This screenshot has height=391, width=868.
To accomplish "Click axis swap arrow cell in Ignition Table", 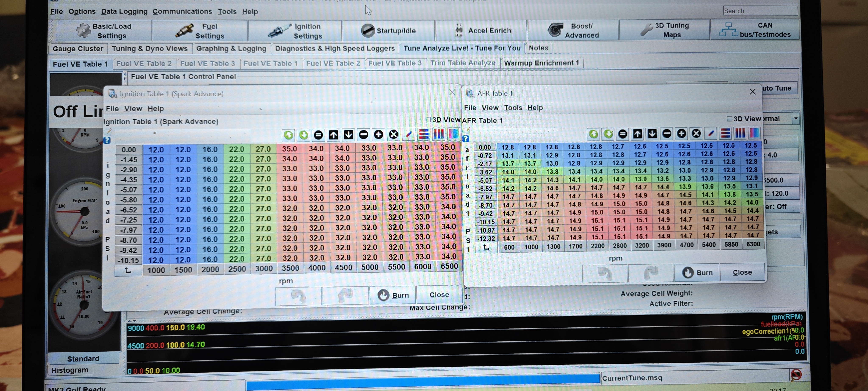I will point(128,271).
